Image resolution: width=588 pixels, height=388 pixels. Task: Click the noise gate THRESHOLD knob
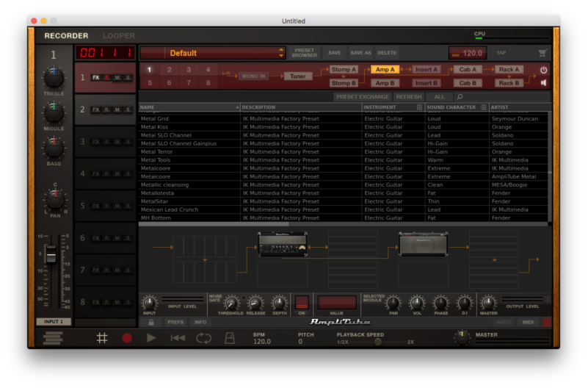[231, 303]
